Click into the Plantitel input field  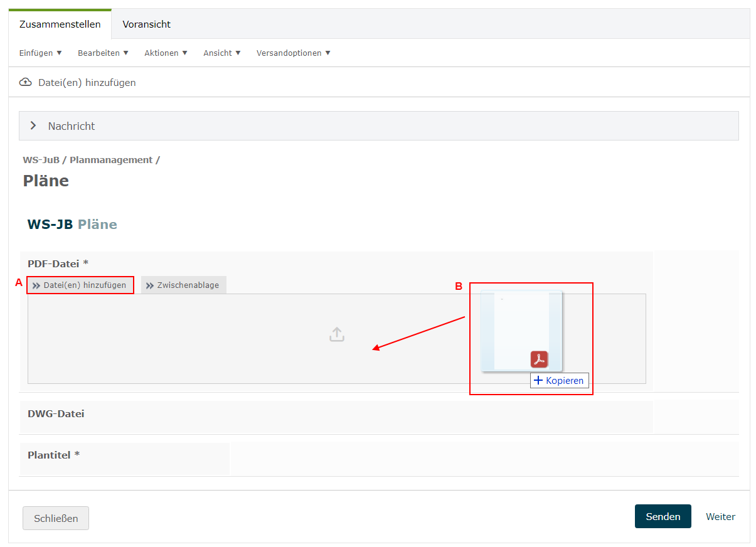tap(483, 459)
